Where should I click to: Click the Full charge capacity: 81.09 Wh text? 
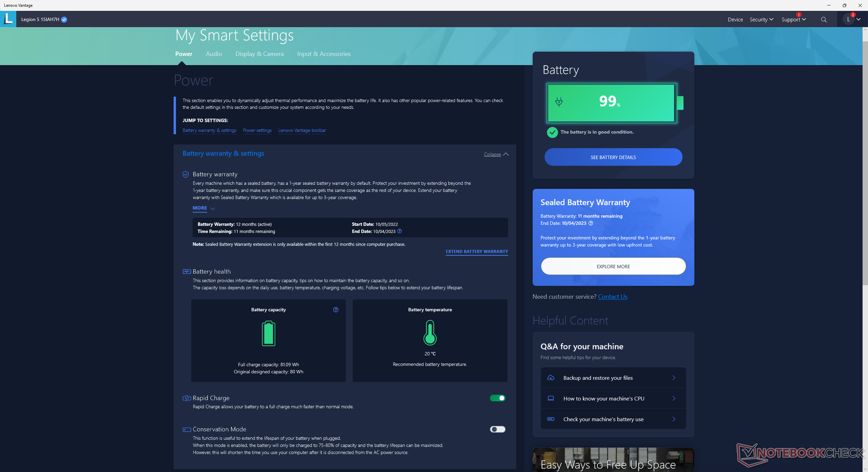pyautogui.click(x=269, y=365)
